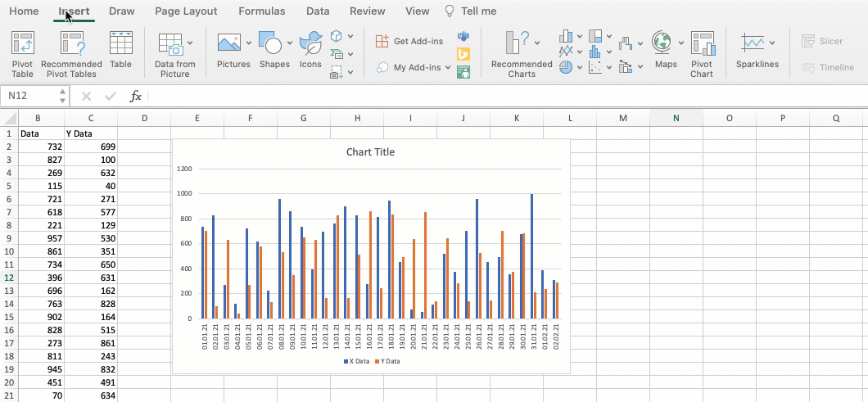This screenshot has width=868, height=402.
Task: Insert a Pivot Chart
Action: 702,54
